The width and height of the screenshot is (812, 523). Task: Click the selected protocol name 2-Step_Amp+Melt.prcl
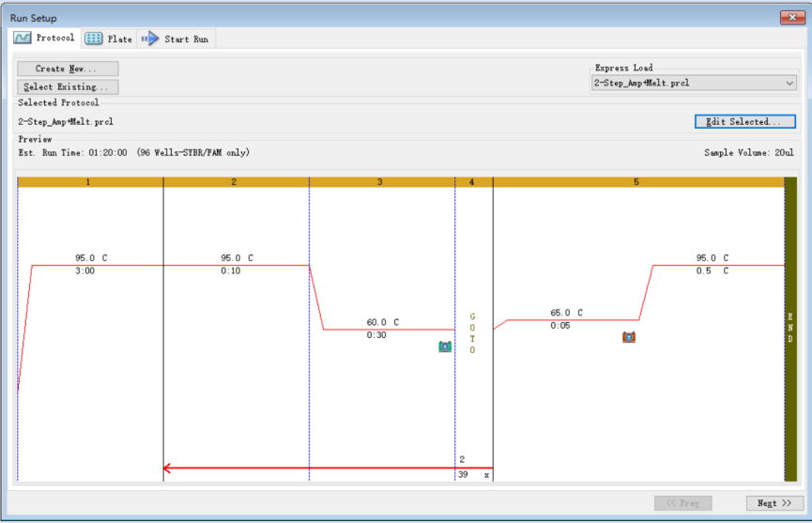click(66, 122)
